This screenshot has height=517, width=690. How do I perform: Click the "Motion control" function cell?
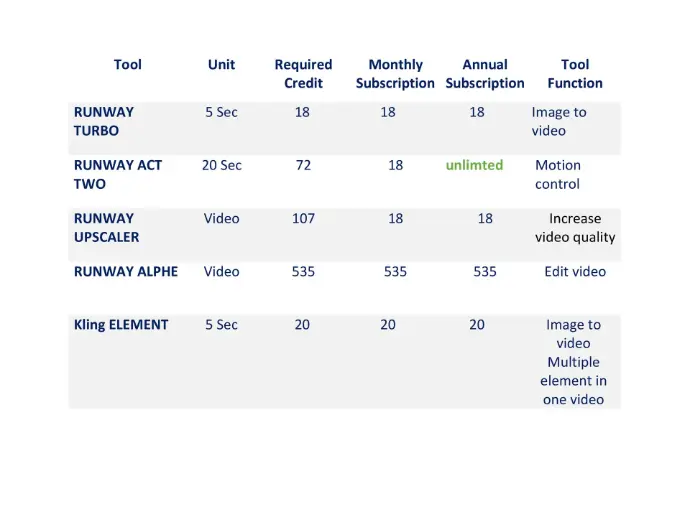(x=557, y=174)
